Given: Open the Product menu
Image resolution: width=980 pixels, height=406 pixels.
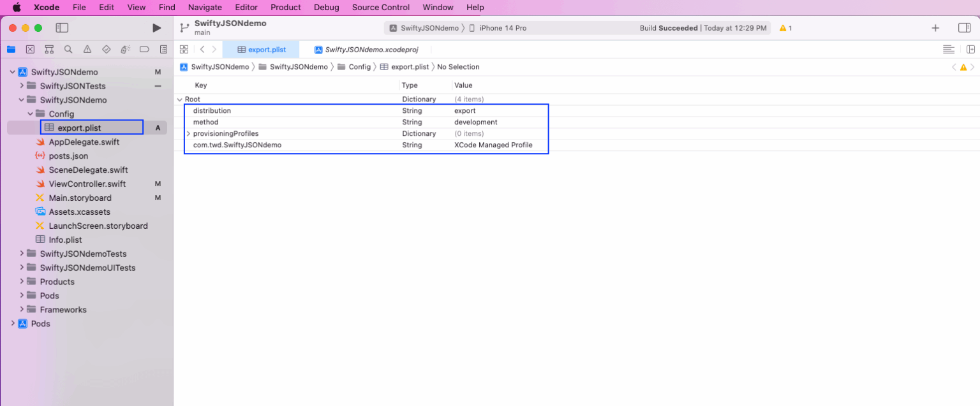Looking at the screenshot, I should coord(285,7).
